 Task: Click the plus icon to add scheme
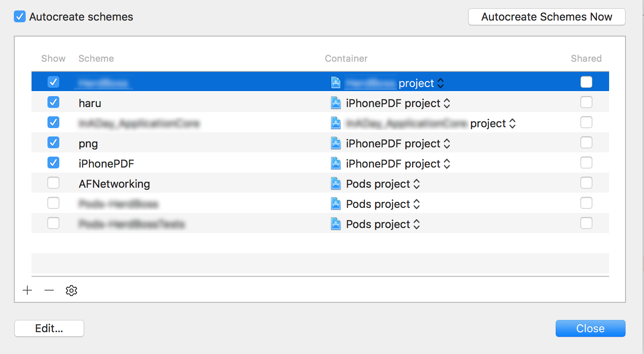(x=27, y=290)
